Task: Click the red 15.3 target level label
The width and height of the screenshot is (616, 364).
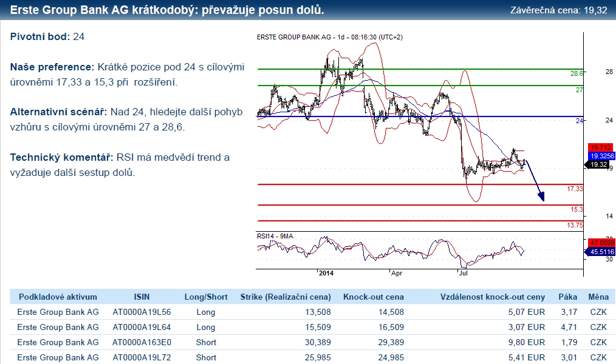Action: [x=577, y=209]
